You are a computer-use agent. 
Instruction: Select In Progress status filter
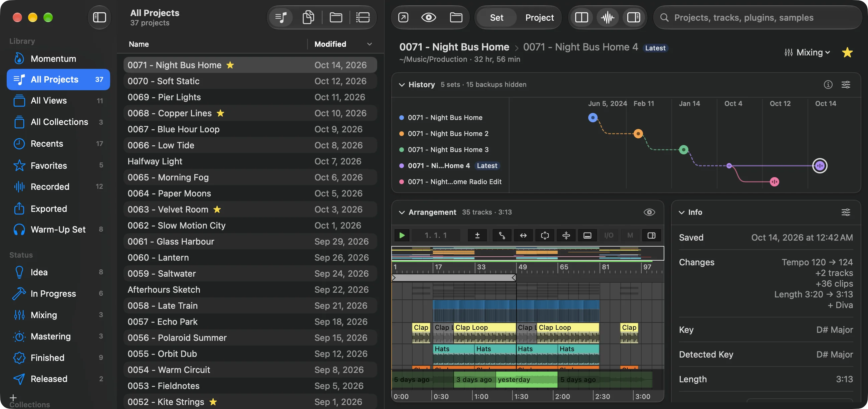58,293
